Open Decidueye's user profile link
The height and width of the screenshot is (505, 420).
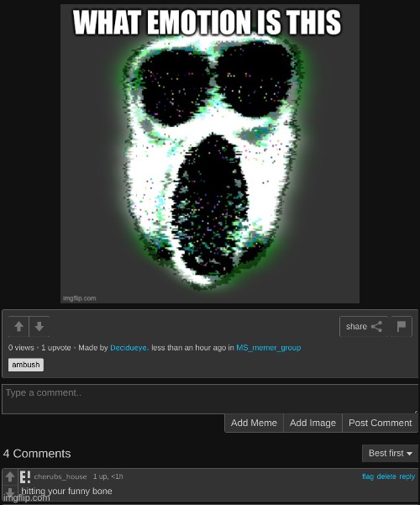pyautogui.click(x=129, y=348)
